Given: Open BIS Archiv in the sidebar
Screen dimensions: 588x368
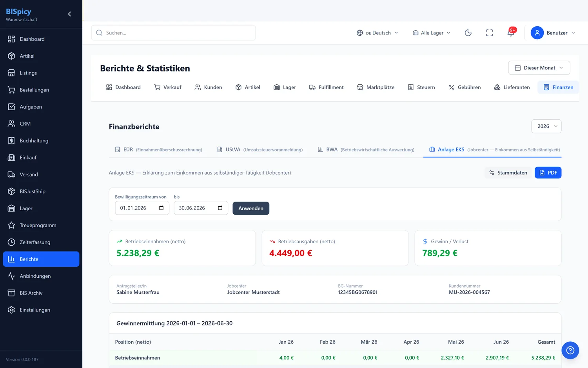Looking at the screenshot, I should pyautogui.click(x=41, y=293).
